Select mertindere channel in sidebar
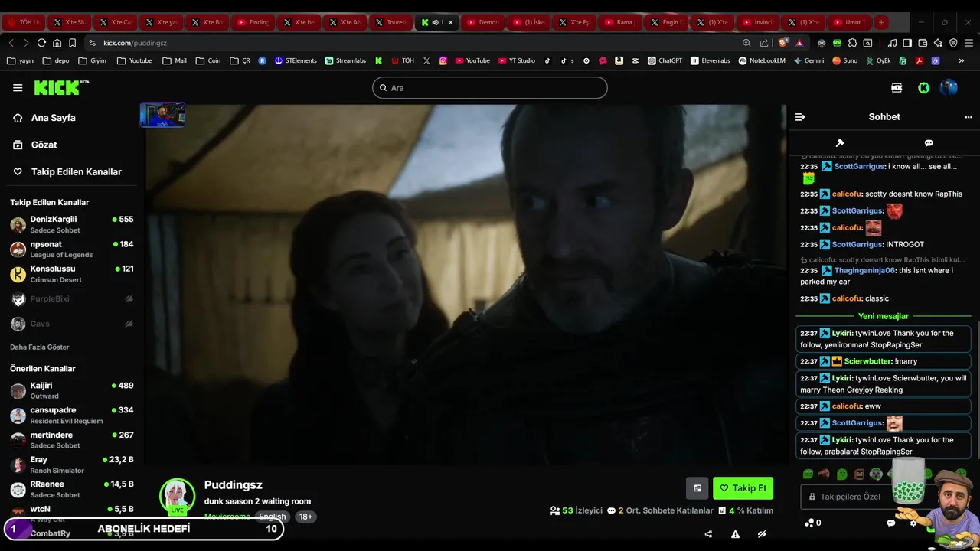 pyautogui.click(x=72, y=440)
